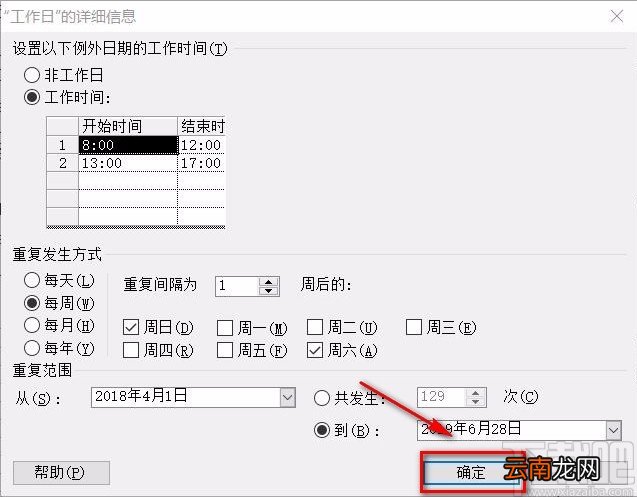Select the 到(B) end date radio button
637x497 pixels.
(x=322, y=430)
